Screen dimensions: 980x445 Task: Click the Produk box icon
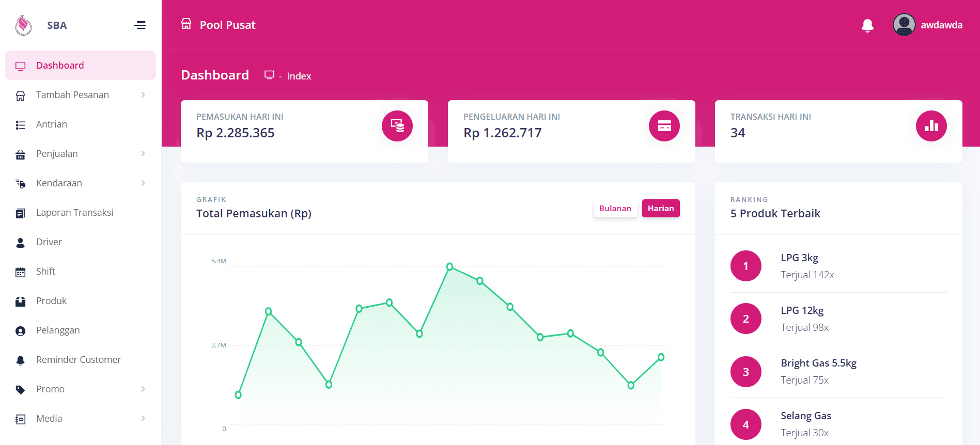click(x=21, y=301)
